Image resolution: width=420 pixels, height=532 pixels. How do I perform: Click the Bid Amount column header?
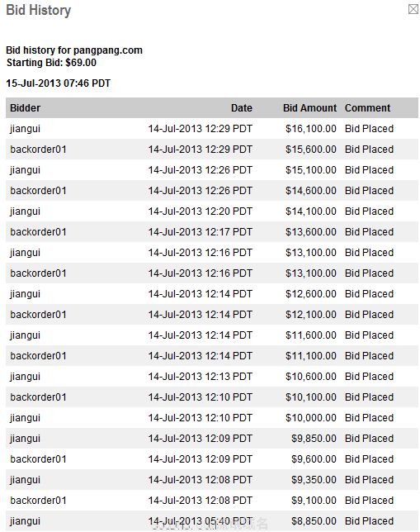[x=309, y=108]
